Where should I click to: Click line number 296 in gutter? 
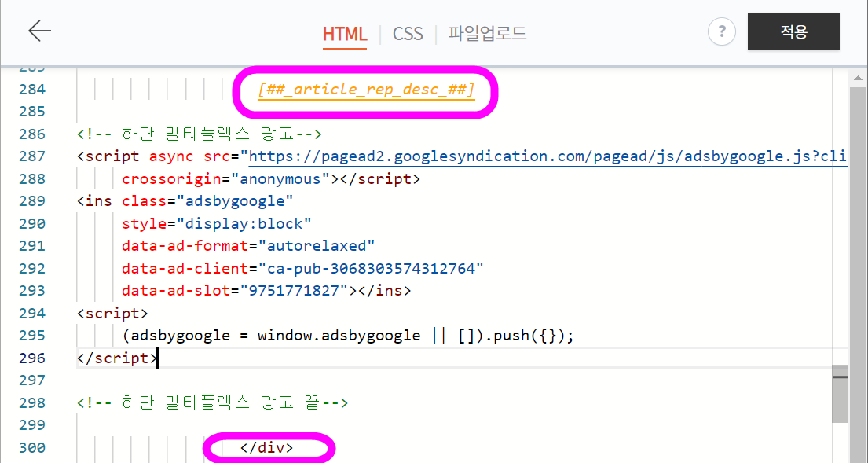click(32, 358)
